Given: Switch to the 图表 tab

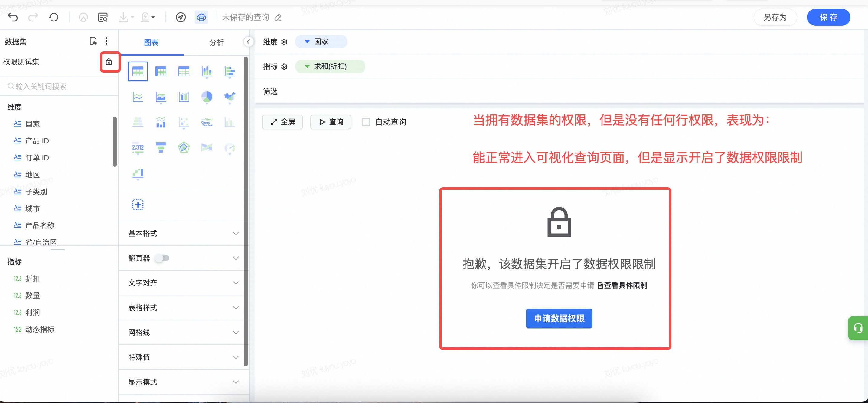Looking at the screenshot, I should (151, 42).
